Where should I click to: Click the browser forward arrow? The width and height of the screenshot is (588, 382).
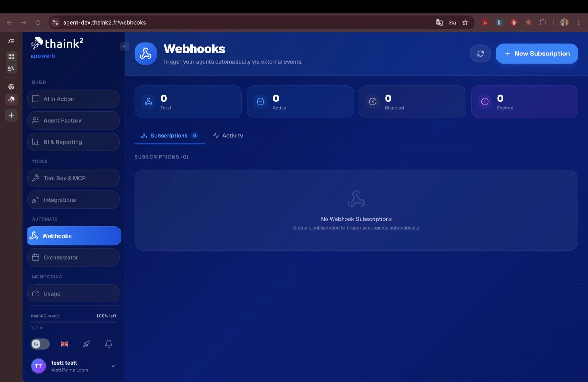[24, 22]
